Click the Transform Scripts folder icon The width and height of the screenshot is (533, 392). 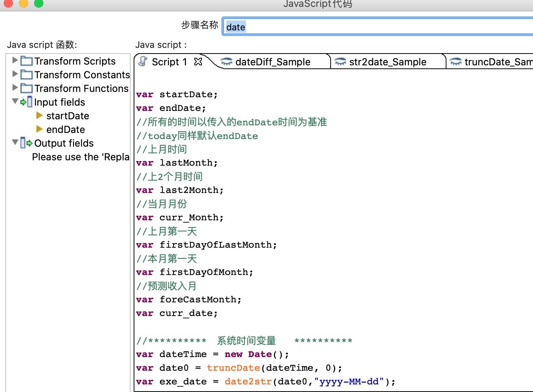[26, 61]
